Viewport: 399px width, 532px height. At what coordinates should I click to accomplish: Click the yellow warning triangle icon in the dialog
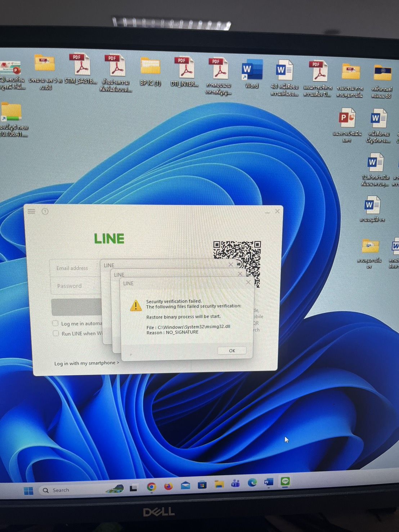pyautogui.click(x=136, y=305)
